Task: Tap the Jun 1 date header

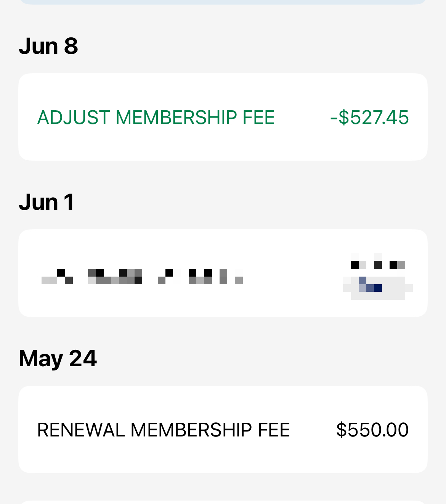Action: [47, 202]
